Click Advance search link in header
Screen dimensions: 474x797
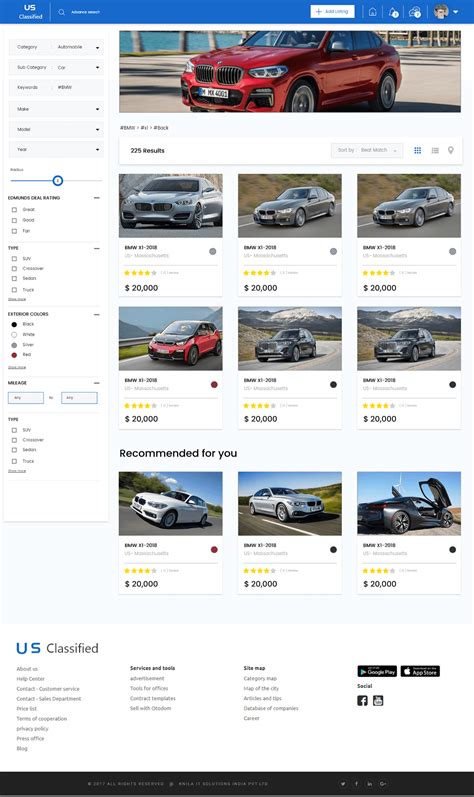[x=85, y=12]
